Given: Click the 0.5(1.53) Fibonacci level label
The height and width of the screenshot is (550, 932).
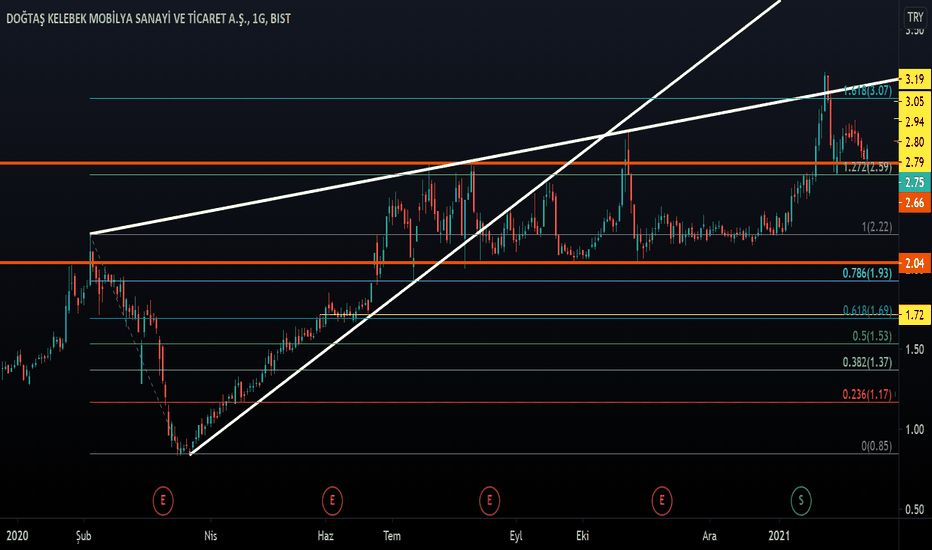Looking at the screenshot, I should pyautogui.click(x=872, y=336).
